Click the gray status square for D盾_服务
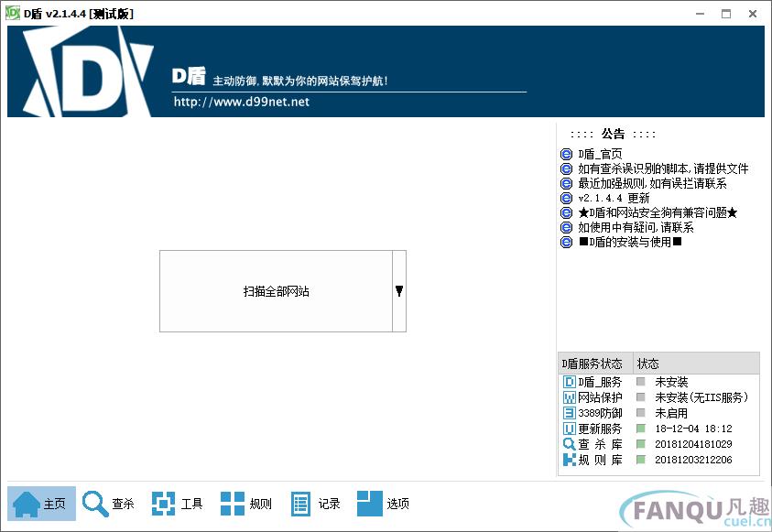The height and width of the screenshot is (532, 772). point(640,382)
